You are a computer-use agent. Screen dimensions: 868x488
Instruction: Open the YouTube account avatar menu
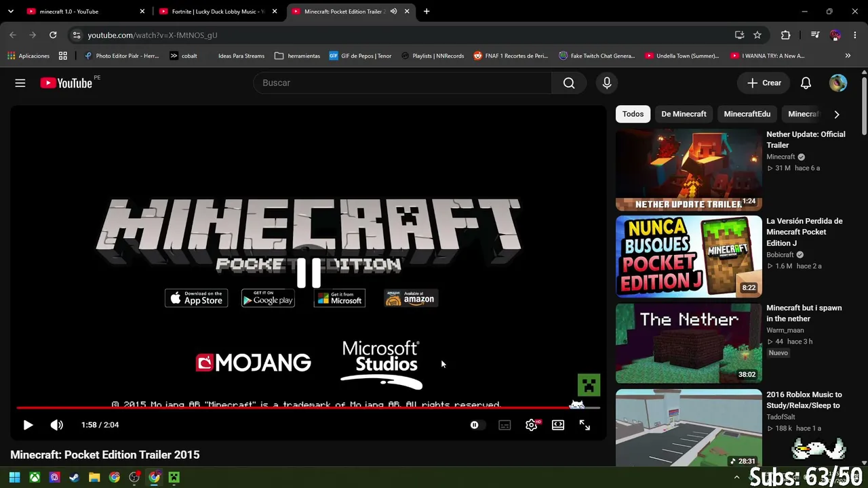[x=838, y=83]
